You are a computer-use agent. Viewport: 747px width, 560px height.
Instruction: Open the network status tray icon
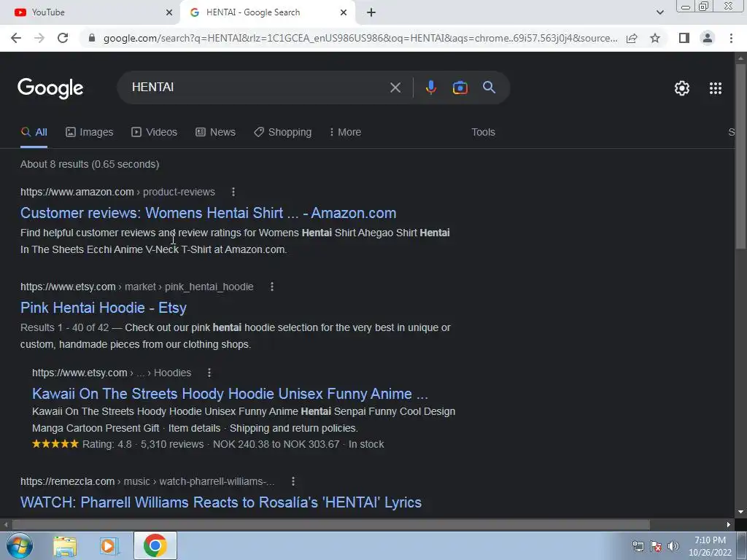[x=638, y=546]
